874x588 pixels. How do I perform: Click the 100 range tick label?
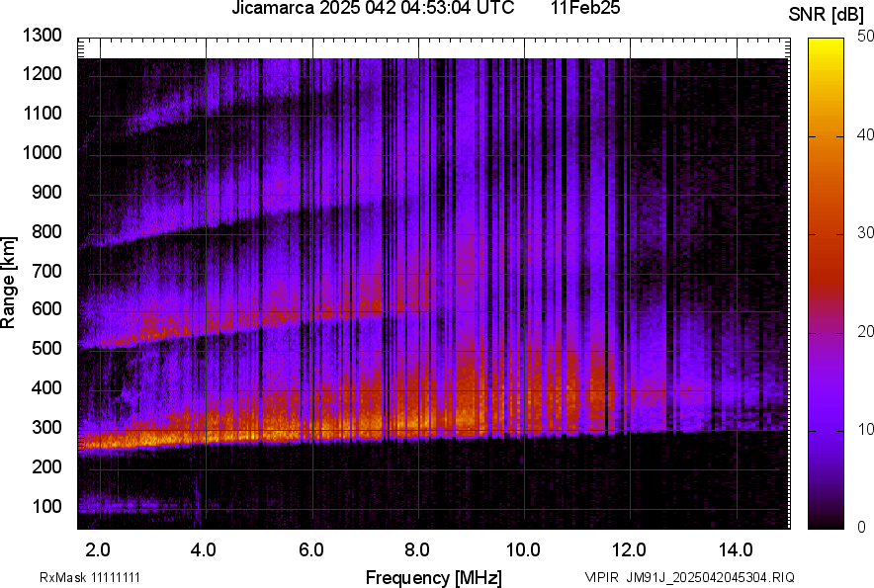(x=45, y=507)
